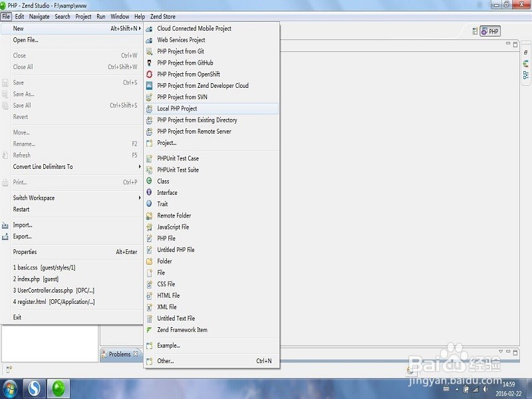Screen dimensions: 532x399
Task: Open the Windows Start button
Action: click(9, 389)
